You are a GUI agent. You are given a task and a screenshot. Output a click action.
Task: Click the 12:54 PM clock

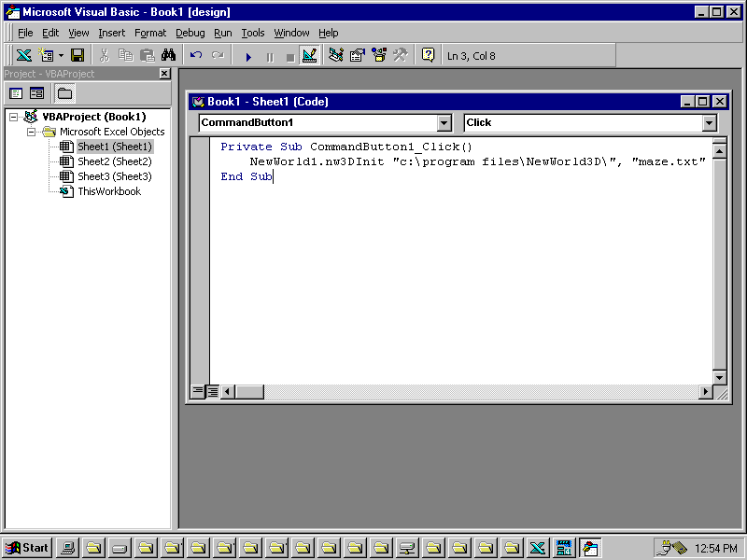click(x=716, y=549)
